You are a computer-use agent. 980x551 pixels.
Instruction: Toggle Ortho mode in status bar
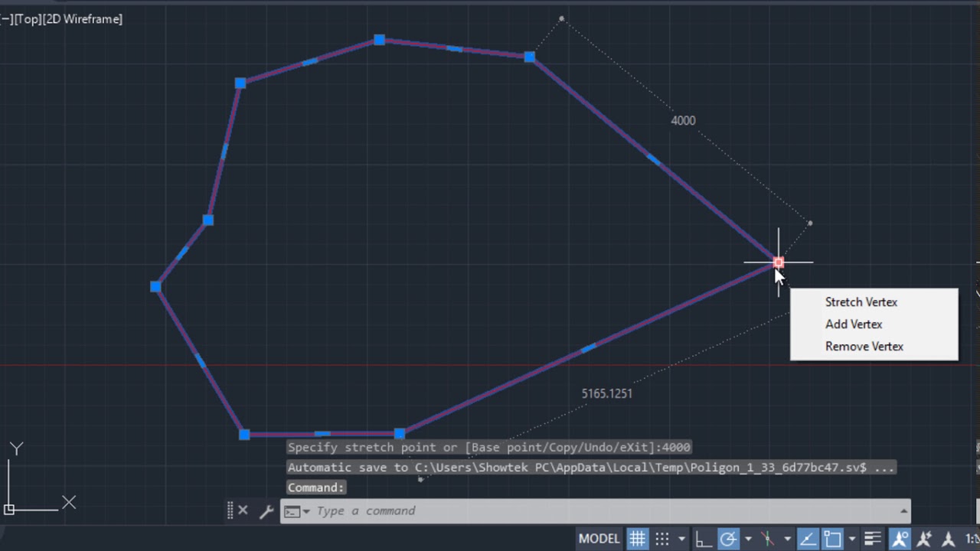[x=703, y=539]
